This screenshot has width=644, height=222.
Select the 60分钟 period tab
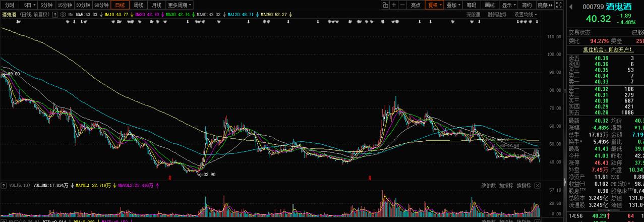pyautogui.click(x=101, y=5)
